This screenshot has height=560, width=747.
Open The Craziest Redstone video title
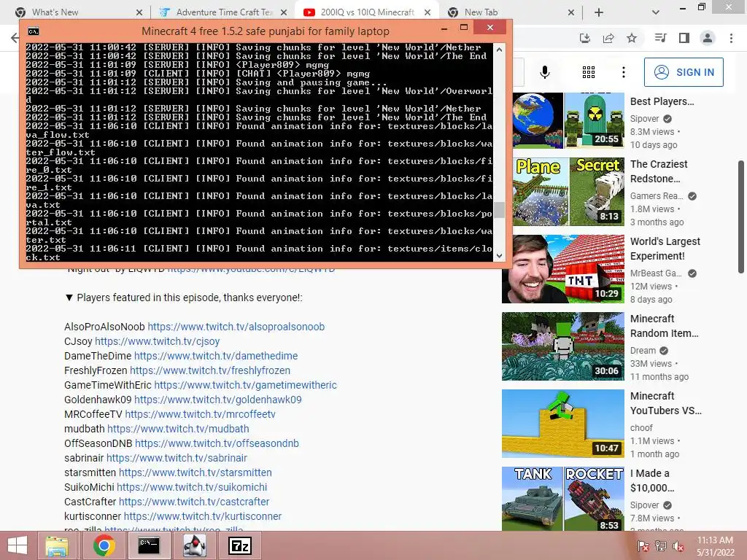tap(659, 171)
